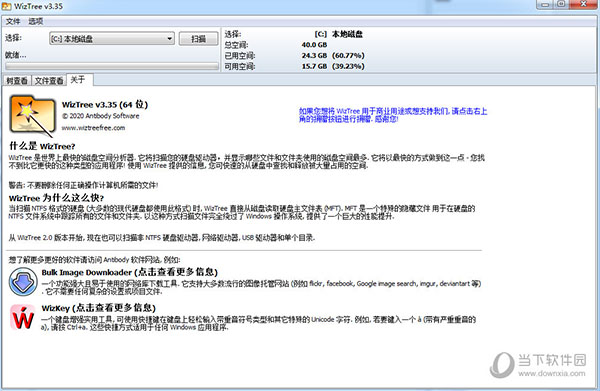Click the 可用空间 value 15.7 GB
Screen dimensions: 600x391
(x=314, y=66)
